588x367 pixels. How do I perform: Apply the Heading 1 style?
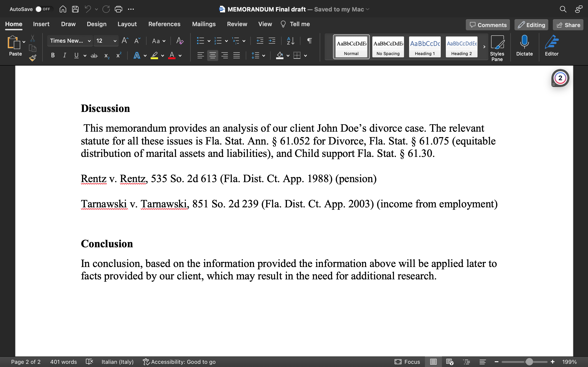[425, 47]
